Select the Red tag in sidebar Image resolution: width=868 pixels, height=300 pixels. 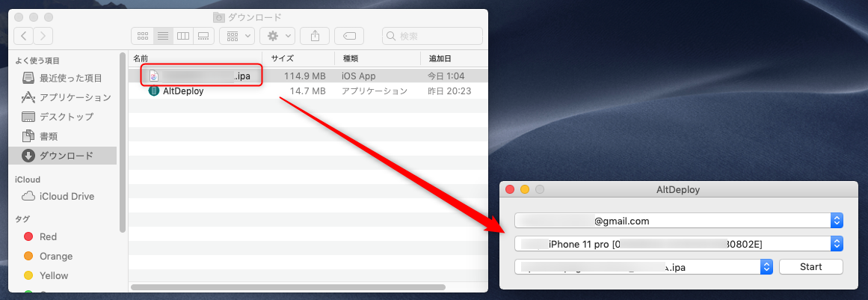pos(63,237)
